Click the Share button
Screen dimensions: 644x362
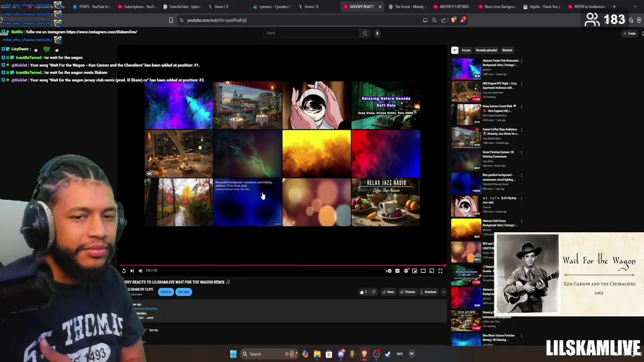click(388, 292)
